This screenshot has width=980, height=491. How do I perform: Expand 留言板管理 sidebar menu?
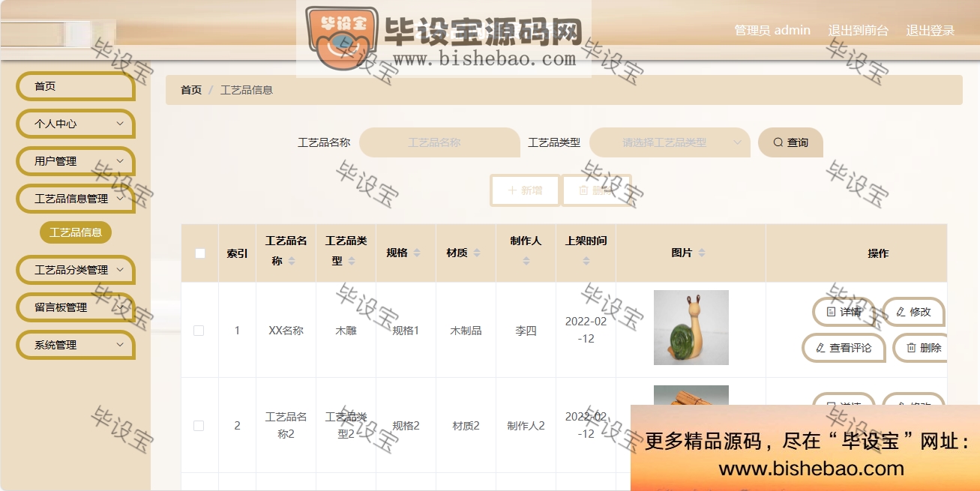pos(75,307)
